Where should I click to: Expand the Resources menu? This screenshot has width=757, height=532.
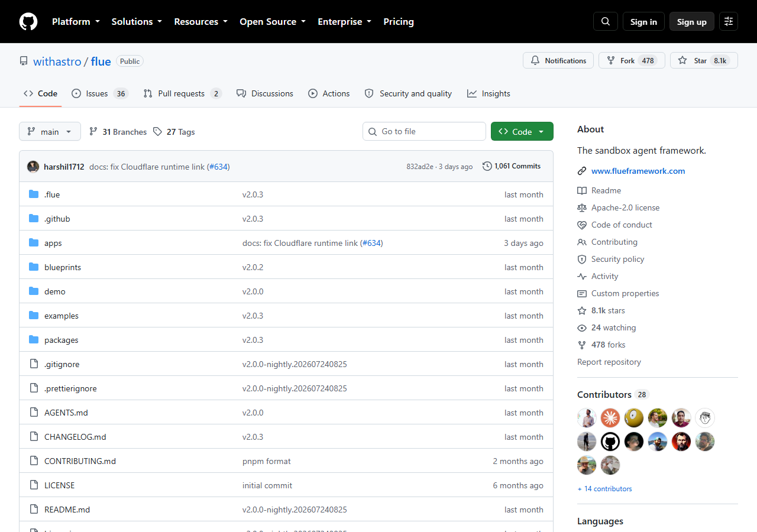pyautogui.click(x=200, y=22)
